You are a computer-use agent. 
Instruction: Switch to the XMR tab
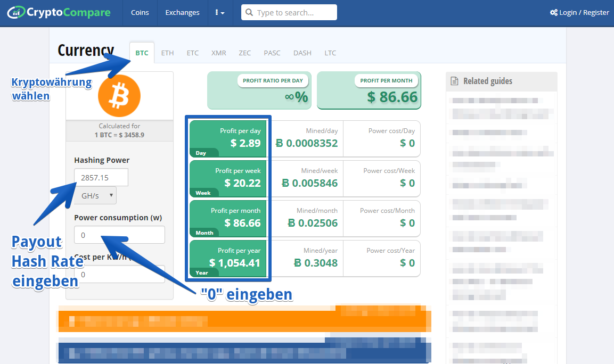(x=218, y=53)
